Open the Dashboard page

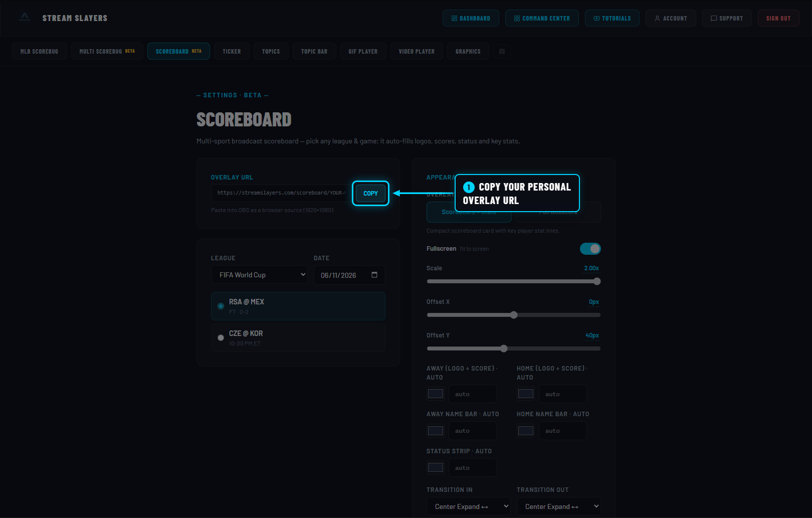[x=471, y=18]
